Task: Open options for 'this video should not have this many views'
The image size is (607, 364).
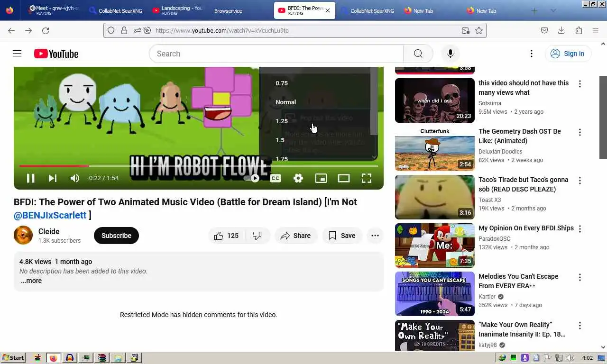Action: coord(579,84)
